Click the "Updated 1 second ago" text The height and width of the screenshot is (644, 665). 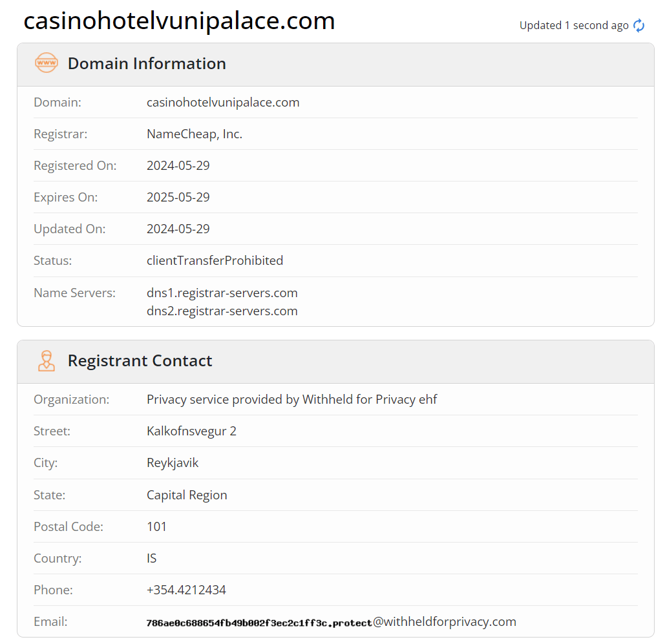click(x=574, y=26)
